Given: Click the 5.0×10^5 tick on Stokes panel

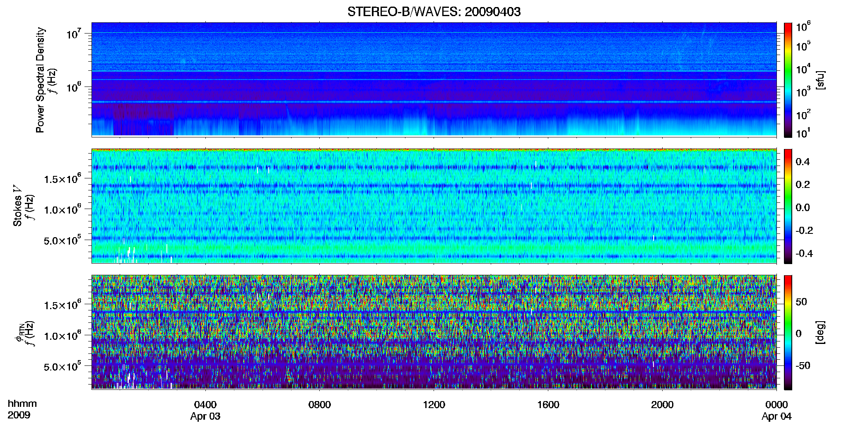Looking at the screenshot, I should [x=63, y=240].
